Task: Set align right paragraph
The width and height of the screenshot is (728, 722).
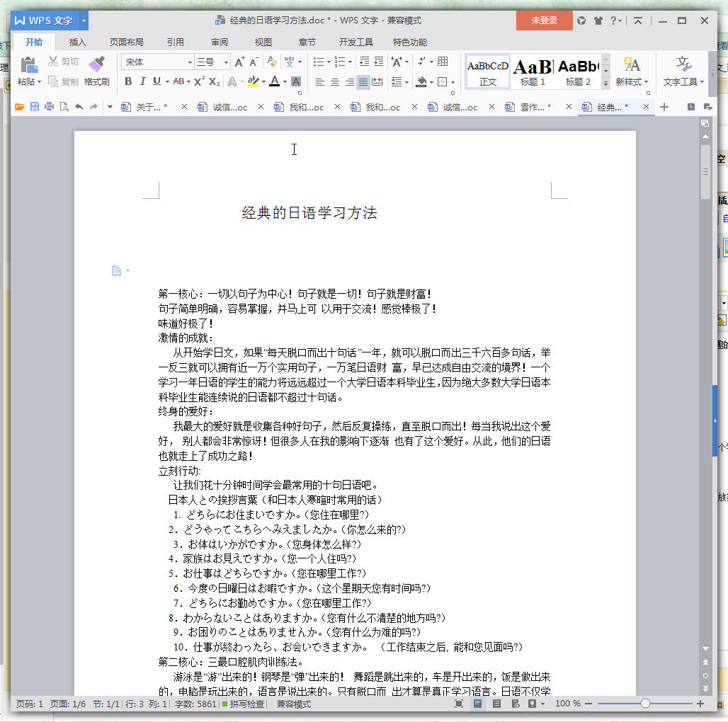Action: (349, 82)
